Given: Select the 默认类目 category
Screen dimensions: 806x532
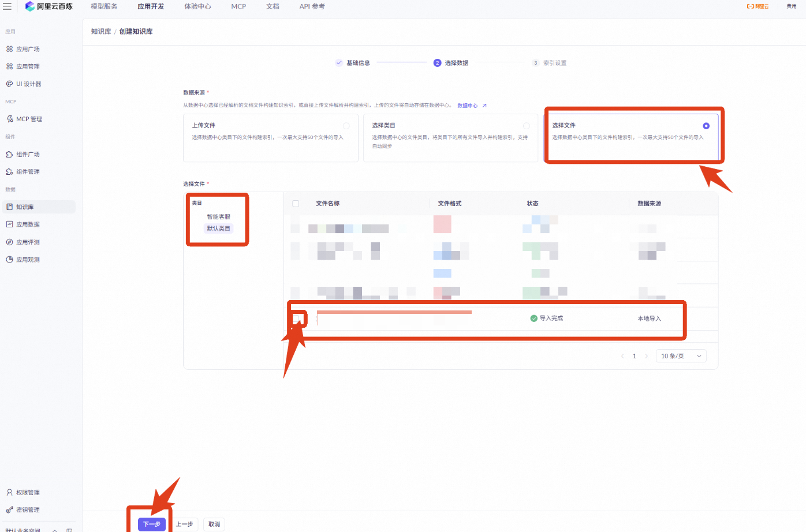Looking at the screenshot, I should click(x=219, y=228).
